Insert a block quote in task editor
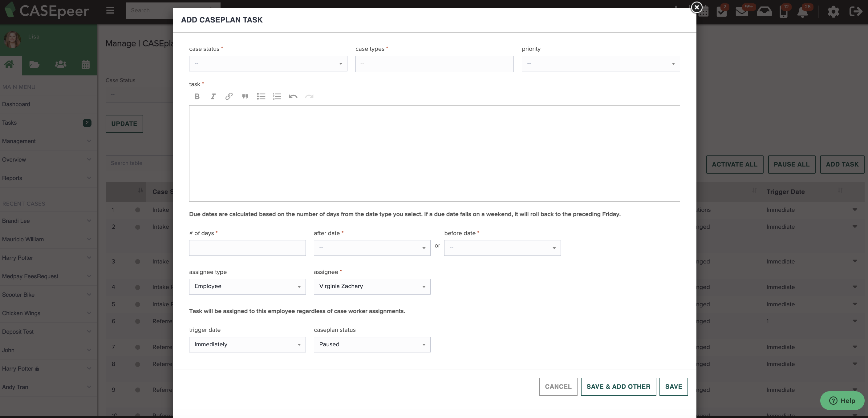Viewport: 868px width, 418px height. tap(245, 96)
